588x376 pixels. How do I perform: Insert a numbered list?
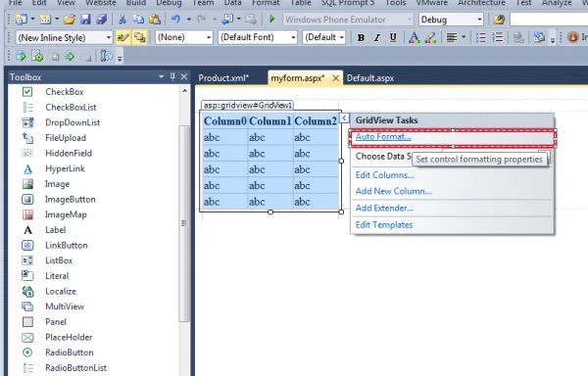[x=497, y=37]
